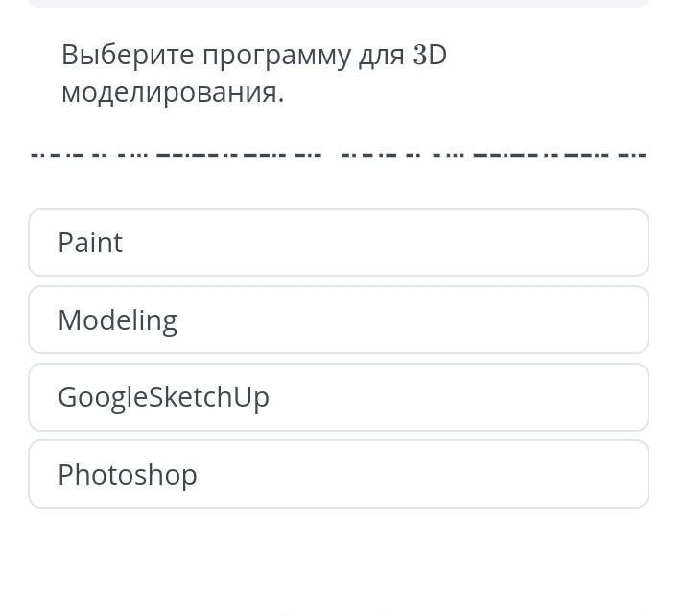This screenshot has width=684, height=616.
Task: Select Photoshop as the answer
Action: point(339,474)
